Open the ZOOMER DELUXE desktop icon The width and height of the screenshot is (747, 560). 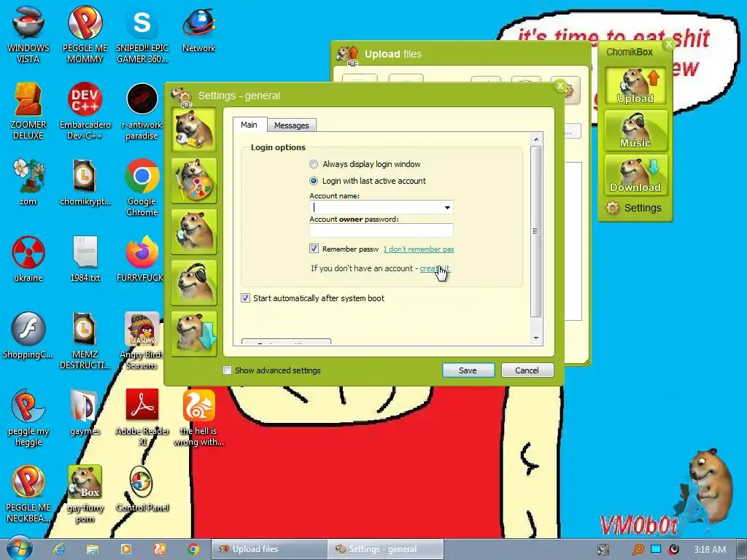click(x=28, y=112)
